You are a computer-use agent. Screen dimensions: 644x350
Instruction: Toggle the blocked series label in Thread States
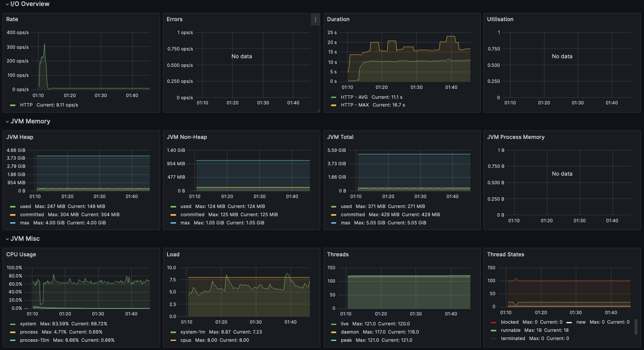510,322
